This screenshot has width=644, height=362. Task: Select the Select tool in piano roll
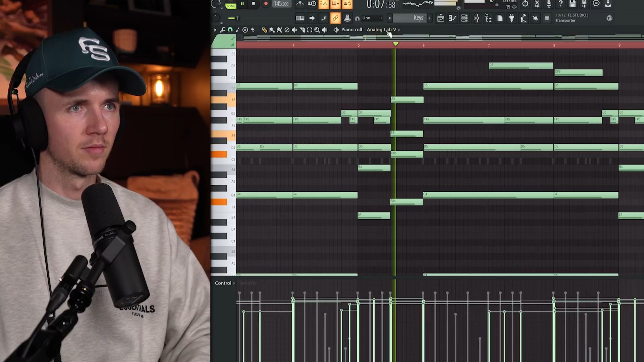(x=310, y=30)
